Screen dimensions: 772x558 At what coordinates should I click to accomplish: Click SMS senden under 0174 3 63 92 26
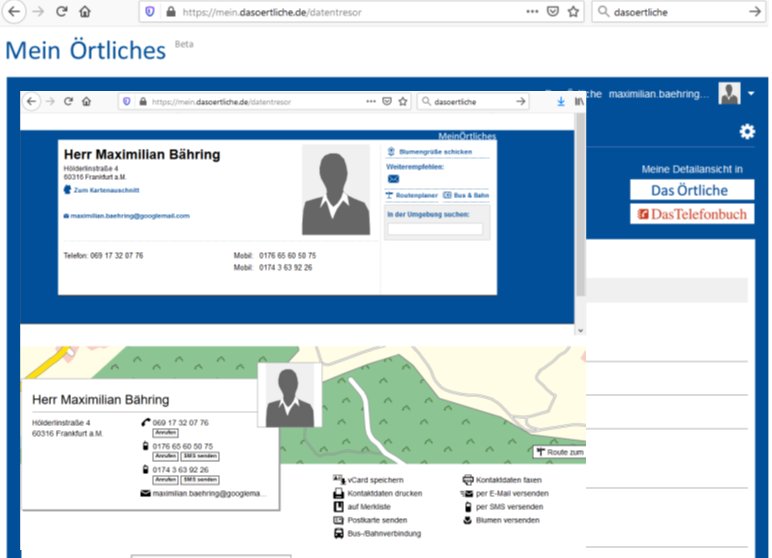(200, 480)
